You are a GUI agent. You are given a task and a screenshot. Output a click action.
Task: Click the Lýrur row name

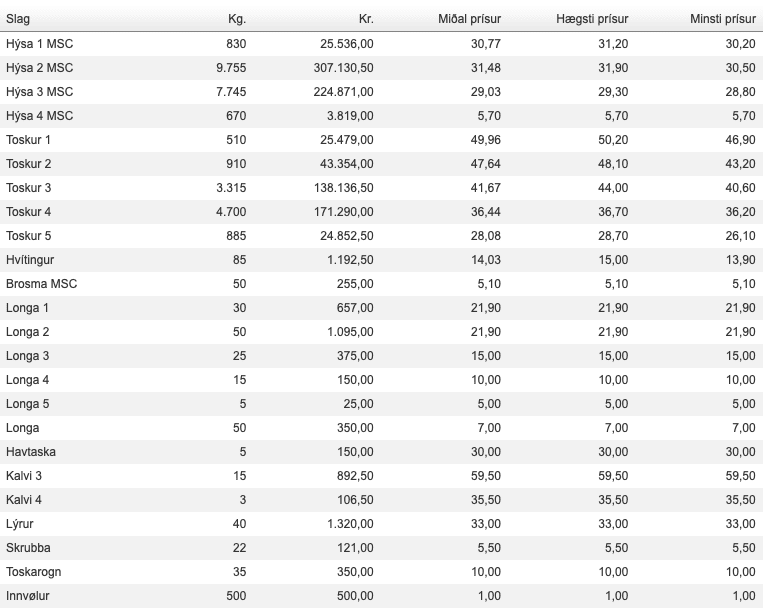pos(21,524)
